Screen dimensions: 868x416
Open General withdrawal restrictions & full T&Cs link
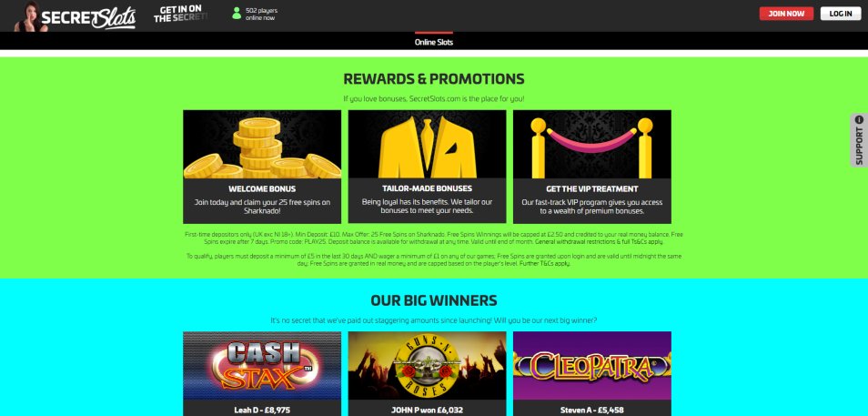[x=599, y=242]
